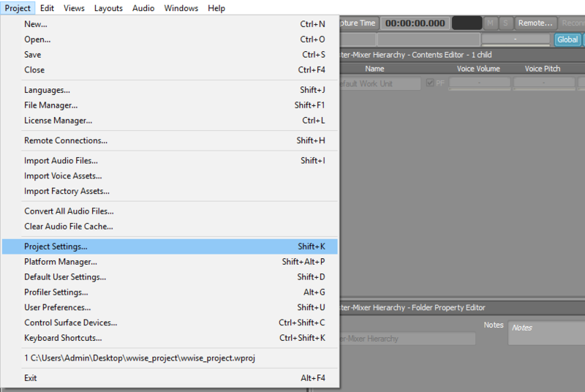
Task: Toggle the S solo button
Action: [505, 23]
